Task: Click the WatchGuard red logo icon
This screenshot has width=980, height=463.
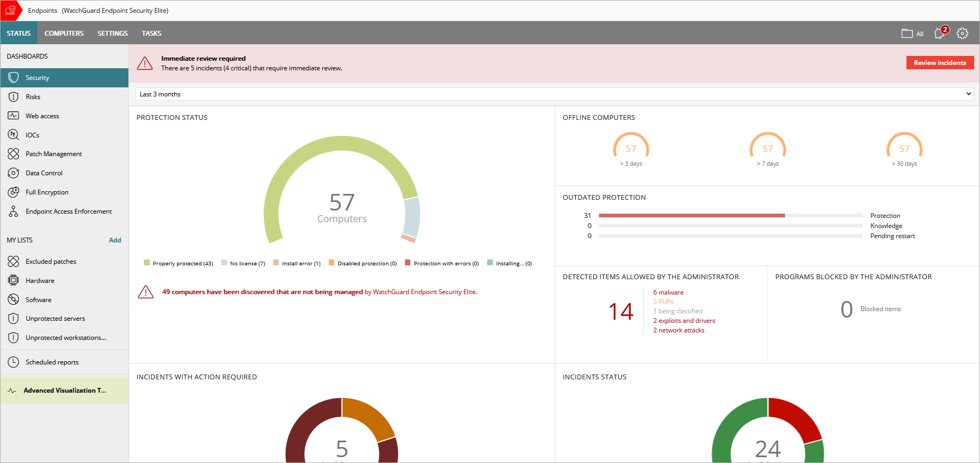Action: (11, 10)
